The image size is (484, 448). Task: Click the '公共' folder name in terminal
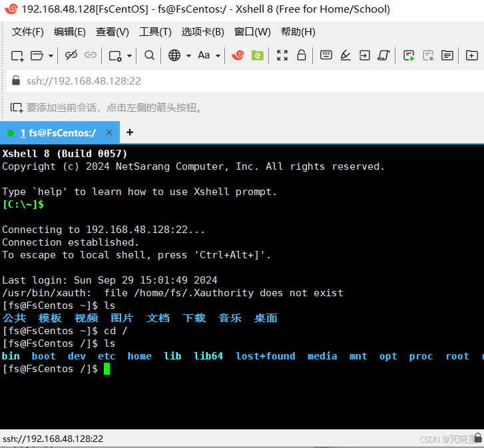14,318
